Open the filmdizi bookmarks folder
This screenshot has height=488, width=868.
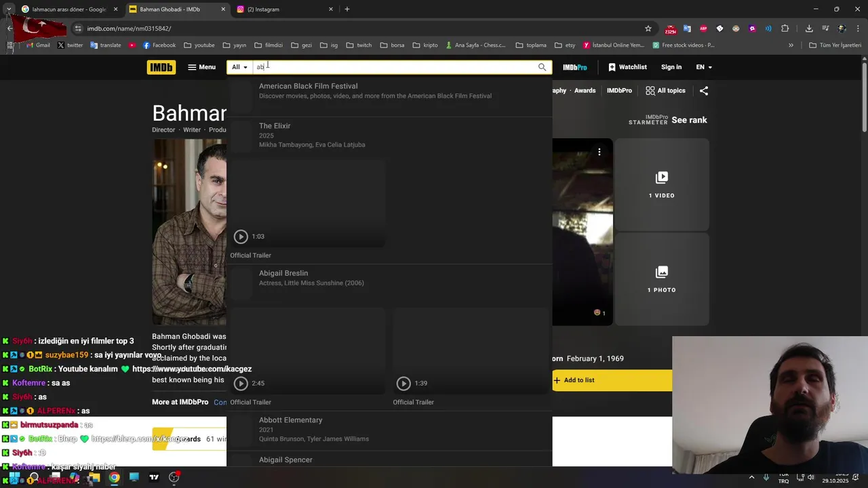pyautogui.click(x=269, y=45)
